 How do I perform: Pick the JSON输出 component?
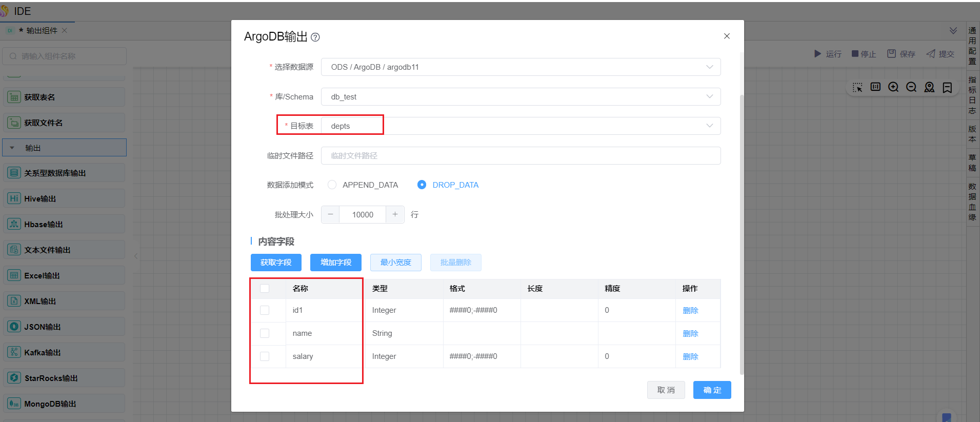point(64,327)
